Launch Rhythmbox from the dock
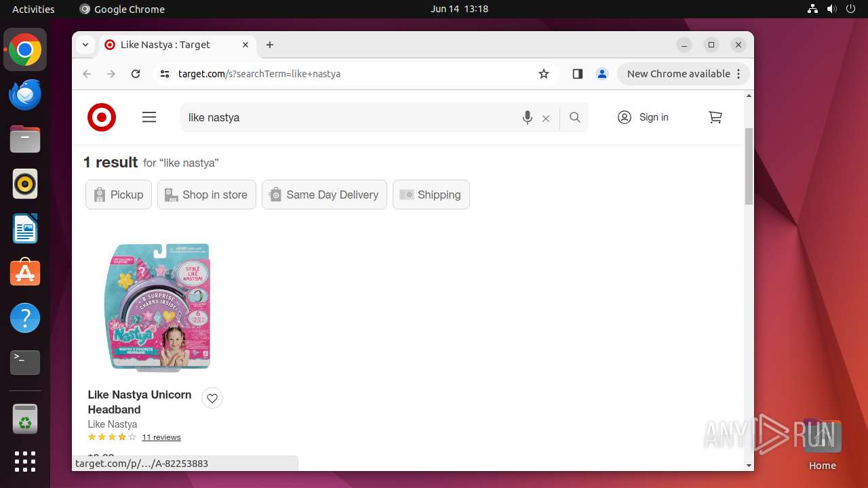The width and height of the screenshot is (868, 488). click(x=25, y=184)
